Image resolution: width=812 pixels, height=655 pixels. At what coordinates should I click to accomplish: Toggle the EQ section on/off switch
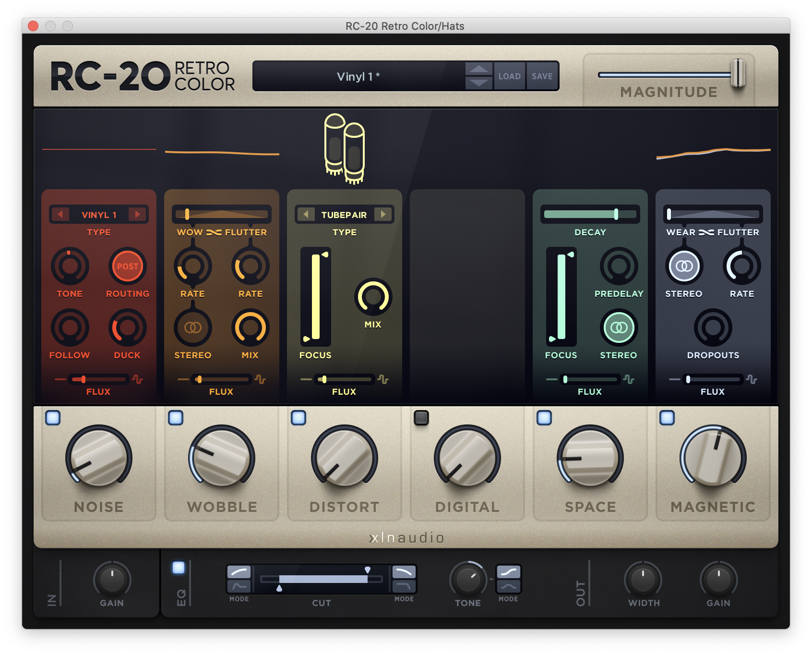point(179,568)
